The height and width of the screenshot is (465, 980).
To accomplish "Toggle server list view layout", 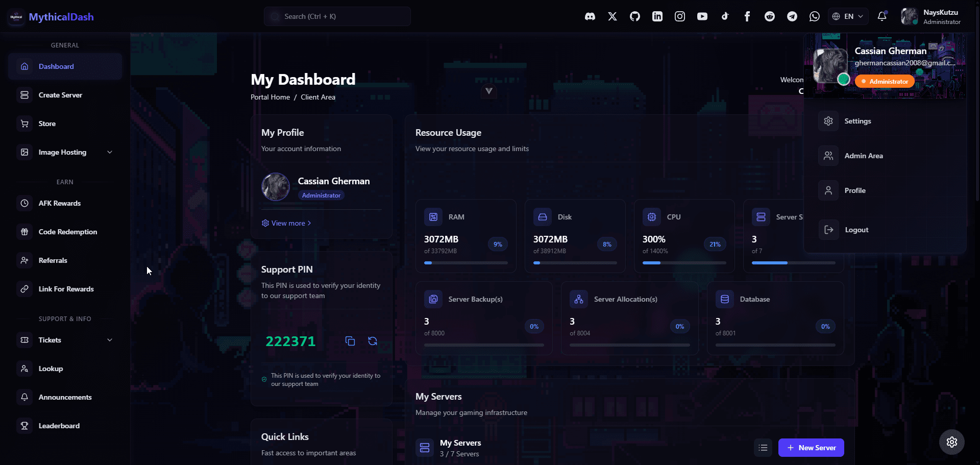I will click(x=763, y=448).
